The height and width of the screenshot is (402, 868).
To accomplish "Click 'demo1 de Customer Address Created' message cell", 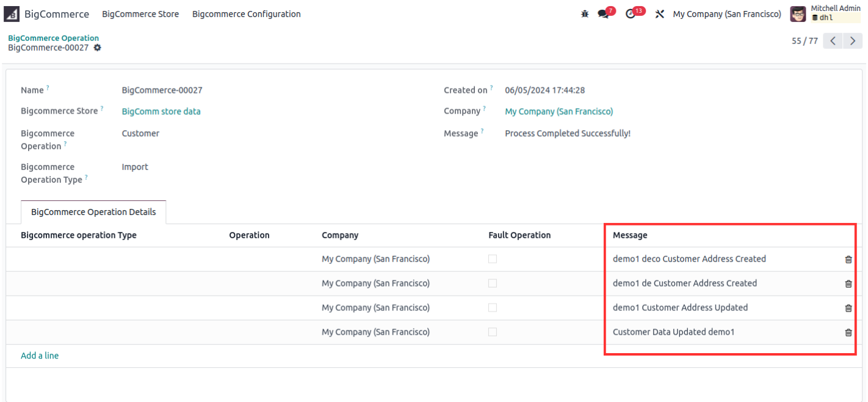I will (685, 283).
